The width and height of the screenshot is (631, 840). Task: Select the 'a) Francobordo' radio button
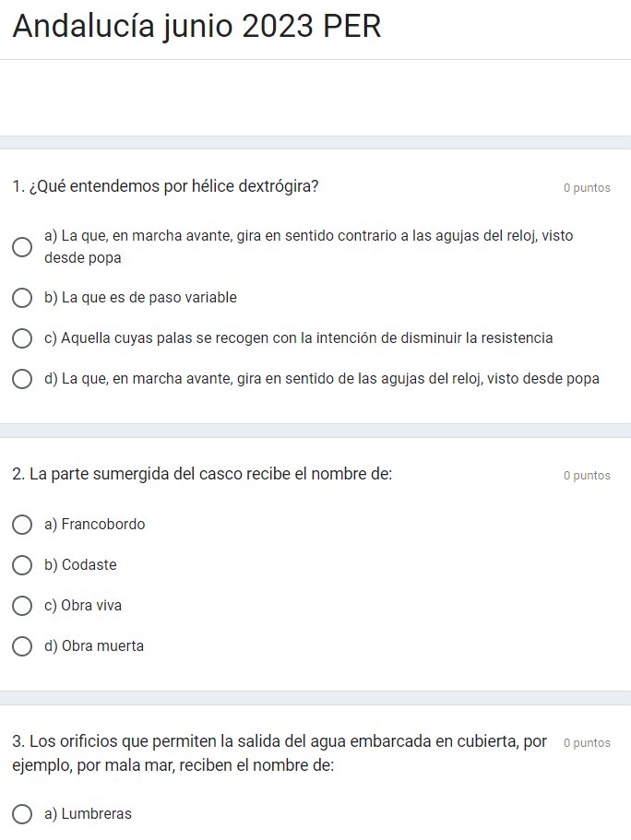(21, 525)
